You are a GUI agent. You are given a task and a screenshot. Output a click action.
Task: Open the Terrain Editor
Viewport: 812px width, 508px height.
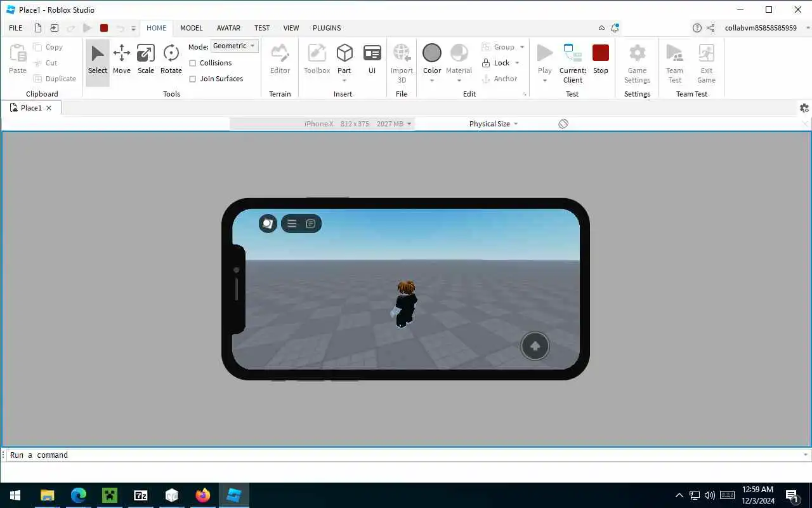pos(280,60)
